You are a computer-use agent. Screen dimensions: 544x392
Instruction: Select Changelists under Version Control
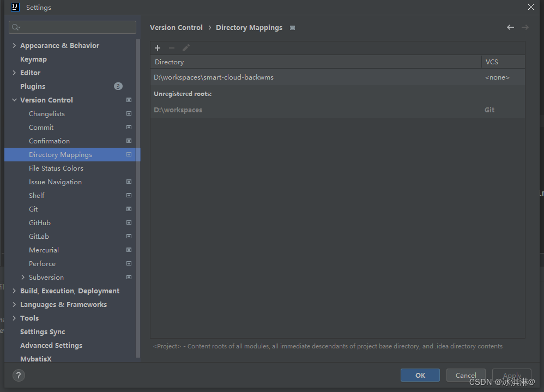pos(47,114)
